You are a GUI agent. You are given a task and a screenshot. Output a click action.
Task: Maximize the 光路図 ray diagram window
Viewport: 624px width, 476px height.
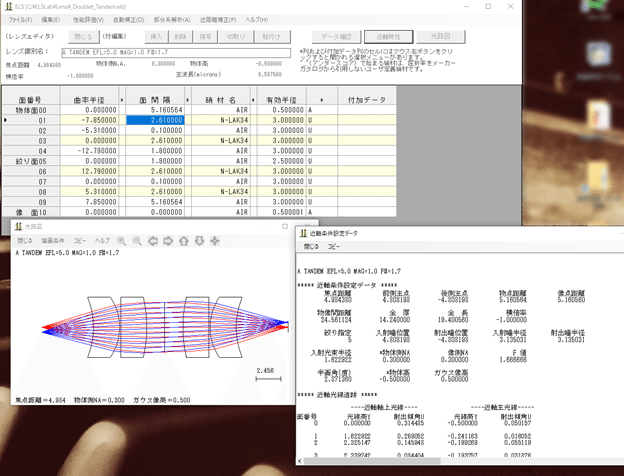tap(285, 226)
